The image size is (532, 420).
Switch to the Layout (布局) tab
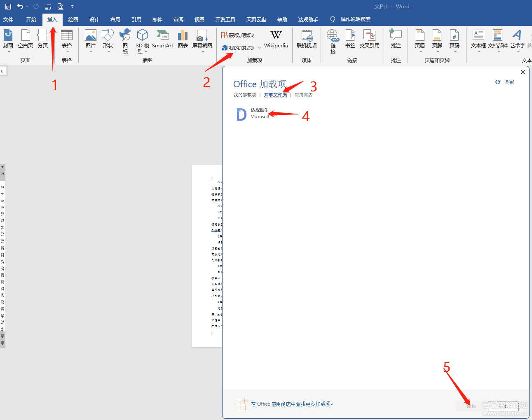tap(115, 20)
